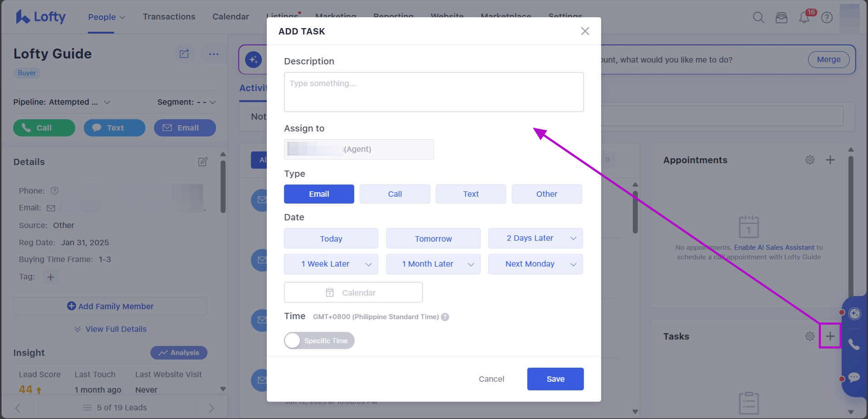Select Other as task type
Viewport: 868px width, 419px height.
(x=546, y=194)
